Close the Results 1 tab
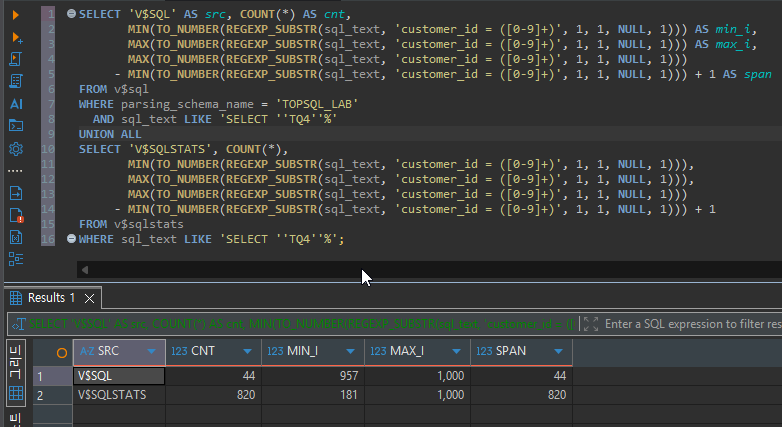The image size is (782, 427). [89, 298]
